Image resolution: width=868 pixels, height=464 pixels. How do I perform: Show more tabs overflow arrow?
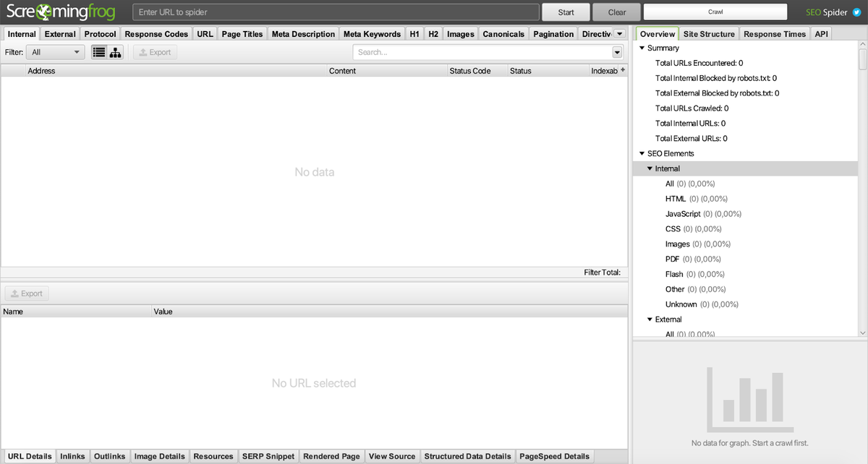(x=620, y=34)
